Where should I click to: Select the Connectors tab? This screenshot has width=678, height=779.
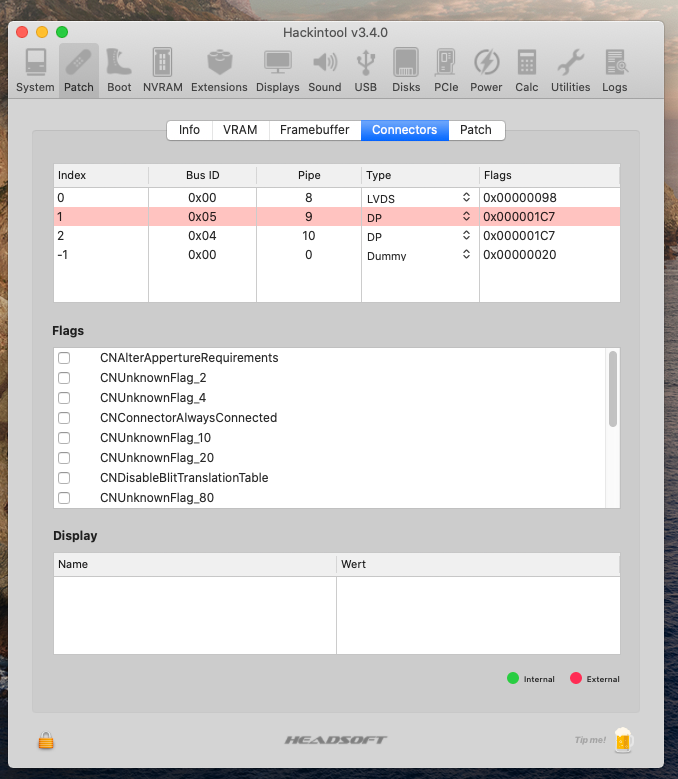(x=405, y=130)
